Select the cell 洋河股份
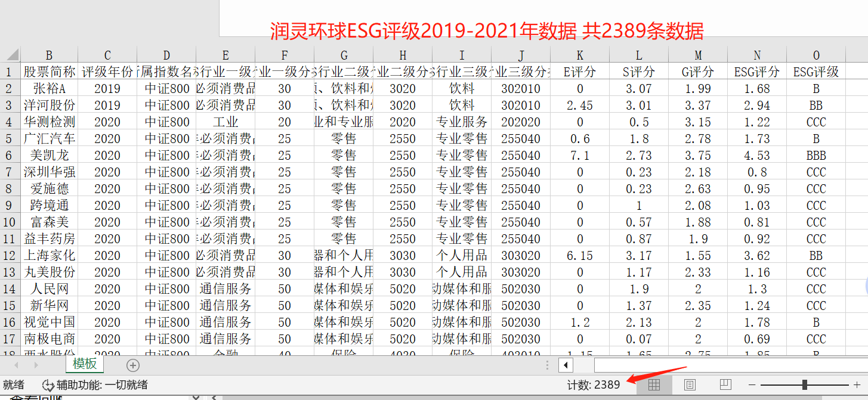The height and width of the screenshot is (400, 868). pyautogui.click(x=50, y=106)
